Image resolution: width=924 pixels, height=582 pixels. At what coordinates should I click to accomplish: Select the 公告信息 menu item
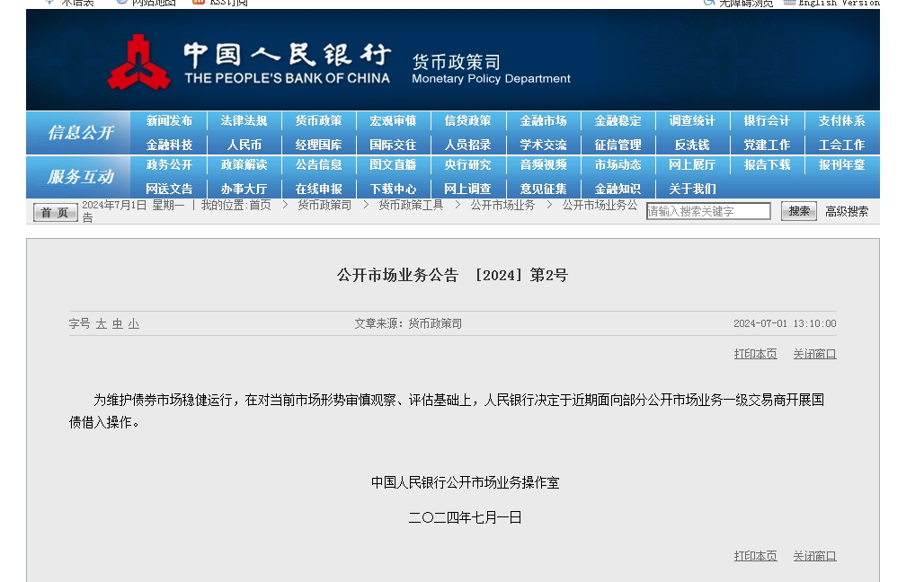[x=319, y=165]
